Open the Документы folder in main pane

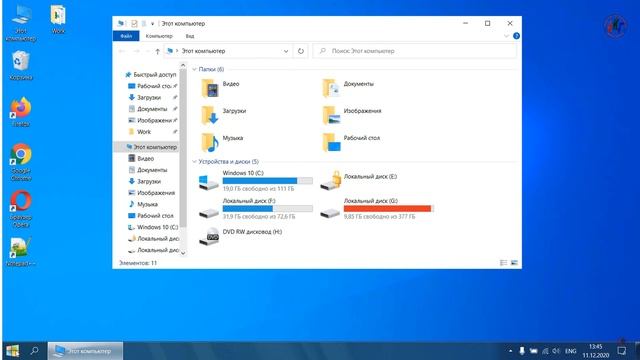(348, 87)
